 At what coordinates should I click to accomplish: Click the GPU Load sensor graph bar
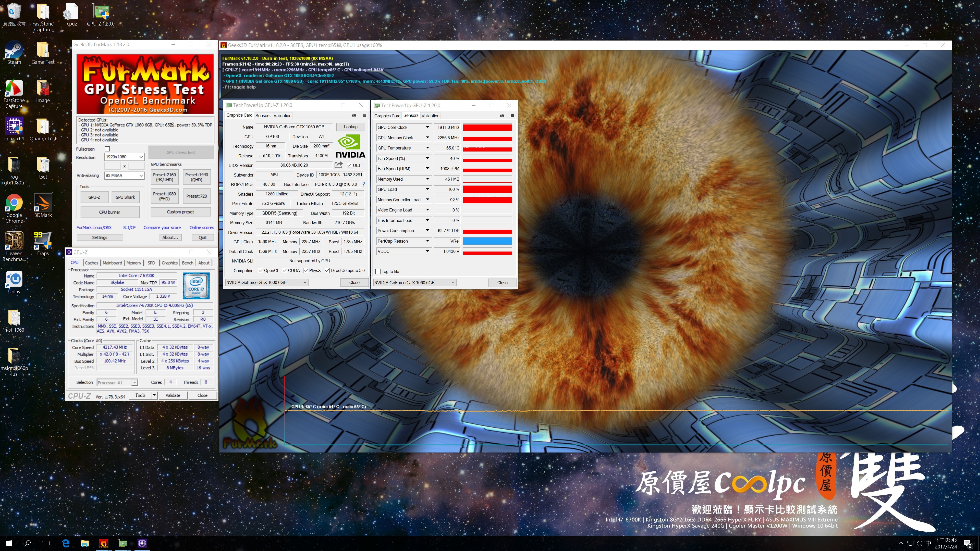pos(487,189)
